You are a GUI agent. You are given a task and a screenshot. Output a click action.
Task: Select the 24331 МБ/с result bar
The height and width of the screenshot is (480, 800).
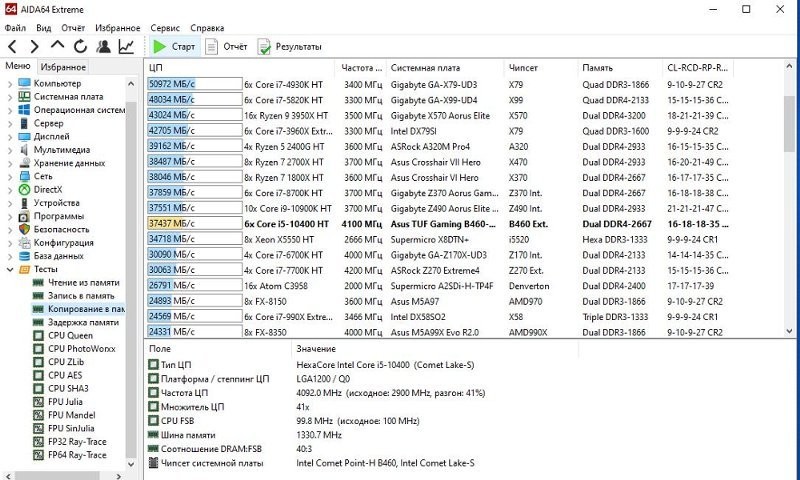click(194, 332)
